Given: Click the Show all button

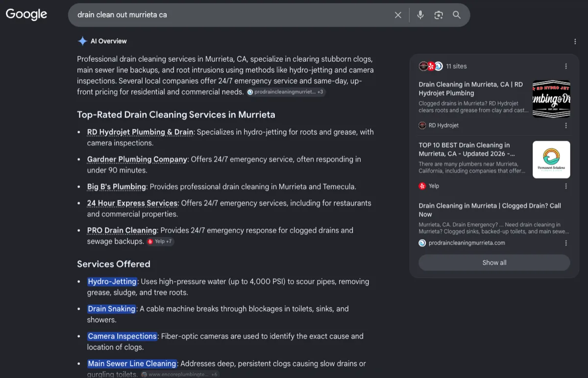Looking at the screenshot, I should pos(494,262).
